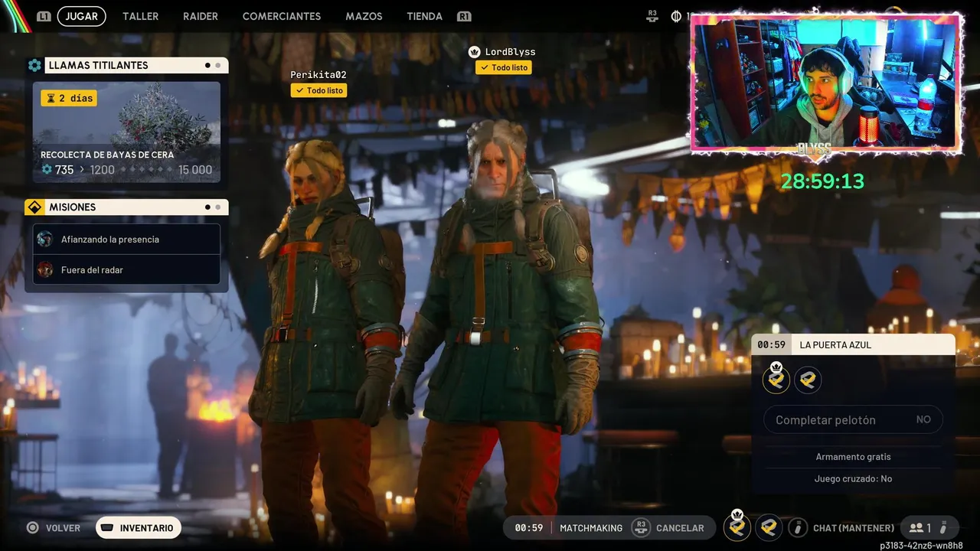
Task: Select the MAZOS tab
Action: coord(364,16)
